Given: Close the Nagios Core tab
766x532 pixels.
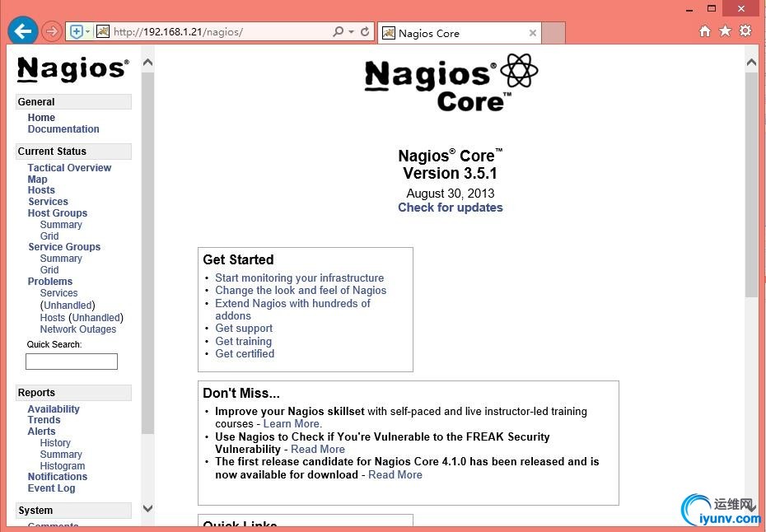Looking at the screenshot, I should (x=532, y=33).
